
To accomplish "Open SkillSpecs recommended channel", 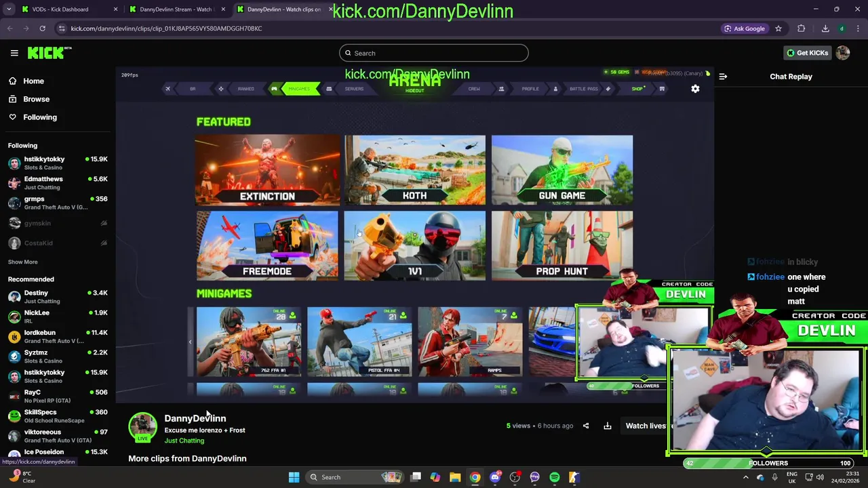I will click(x=58, y=416).
